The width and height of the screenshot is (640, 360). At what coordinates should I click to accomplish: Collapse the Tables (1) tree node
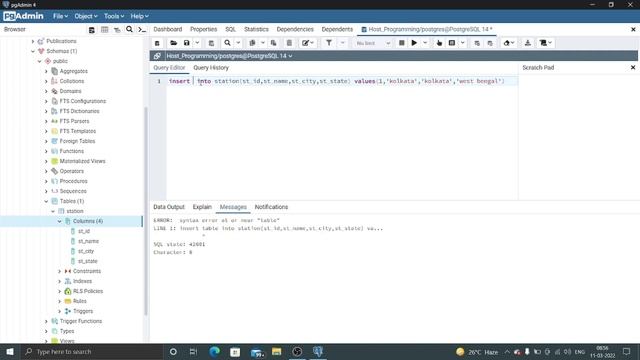coord(46,201)
